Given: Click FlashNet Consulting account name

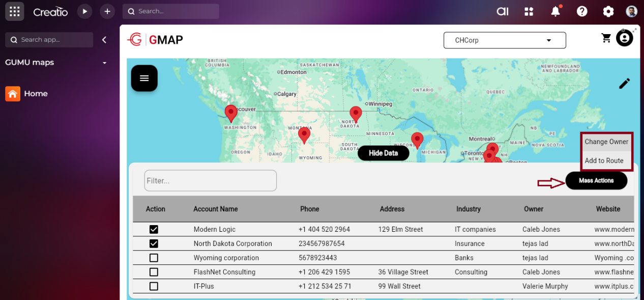Looking at the screenshot, I should (x=224, y=272).
